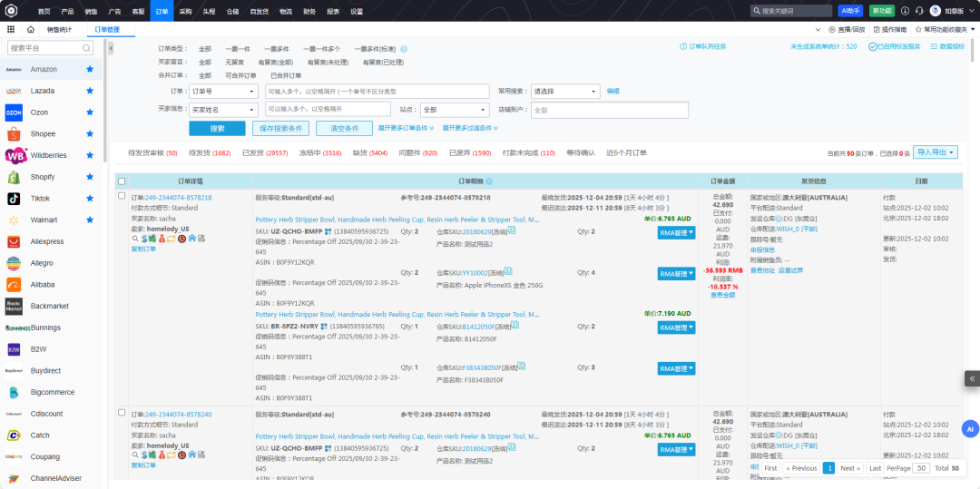Open the 导入导出 dropdown button
The height and width of the screenshot is (489, 980).
pyautogui.click(x=935, y=152)
